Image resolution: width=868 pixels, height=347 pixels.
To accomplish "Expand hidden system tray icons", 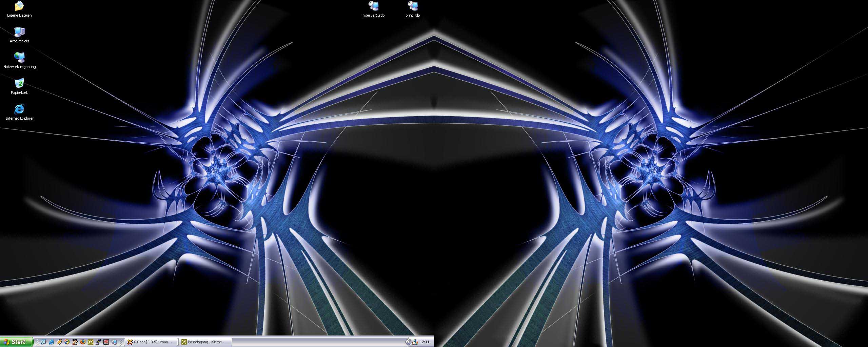I will click(x=408, y=342).
